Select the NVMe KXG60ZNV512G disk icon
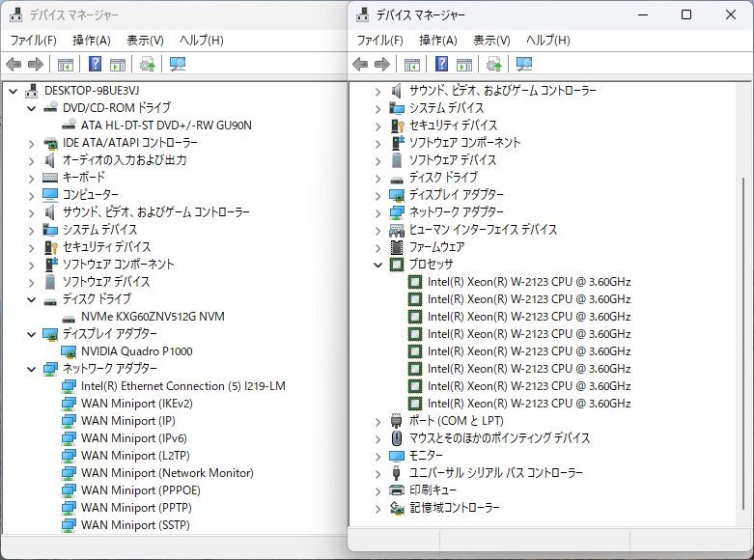 (x=69, y=318)
